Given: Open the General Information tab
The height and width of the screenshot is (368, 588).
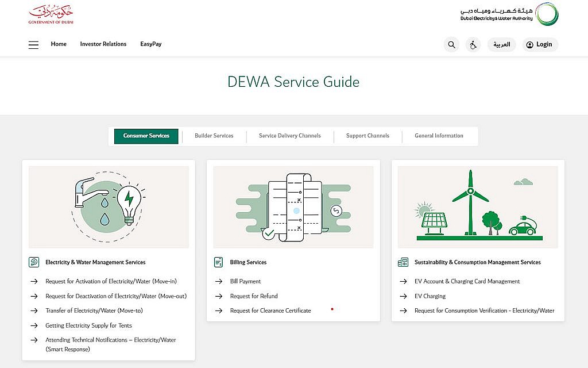Looking at the screenshot, I should (439, 136).
